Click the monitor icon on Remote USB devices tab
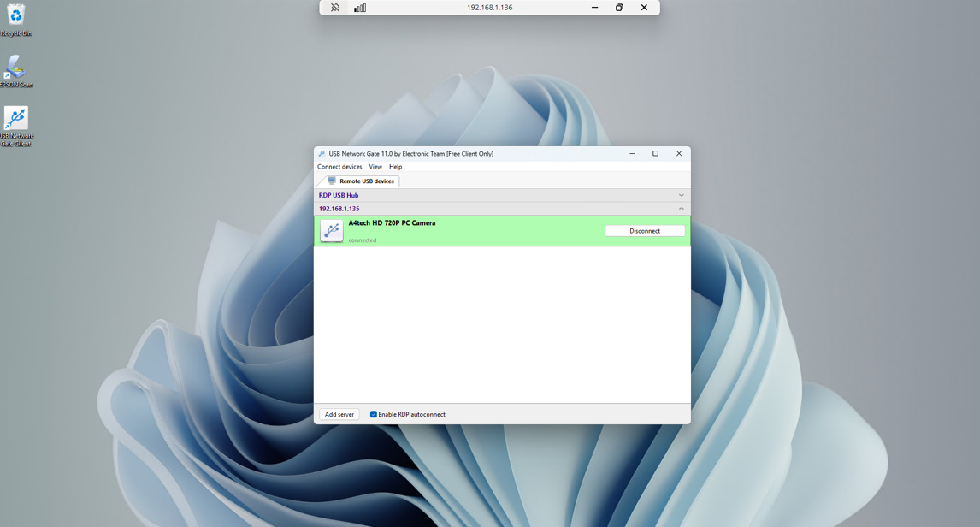 [x=332, y=181]
